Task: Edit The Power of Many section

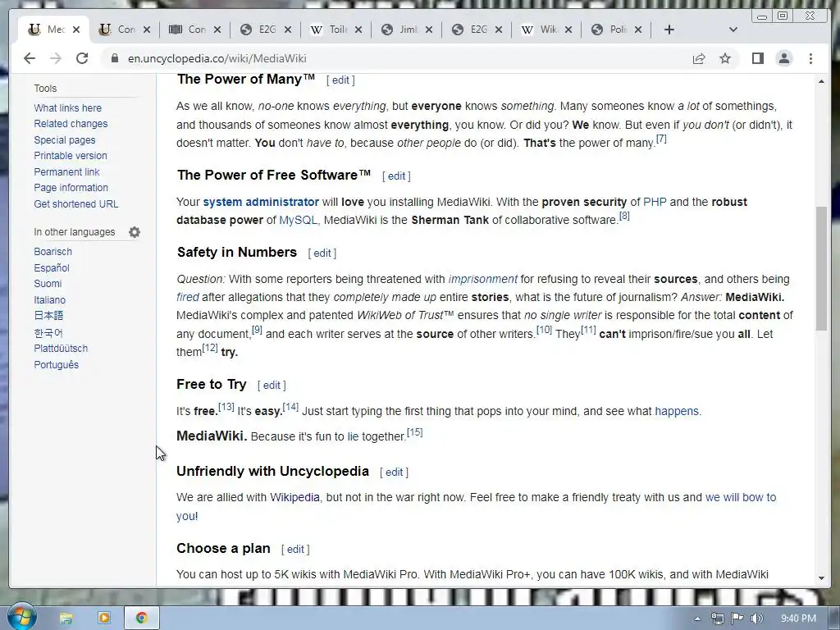Action: (340, 80)
